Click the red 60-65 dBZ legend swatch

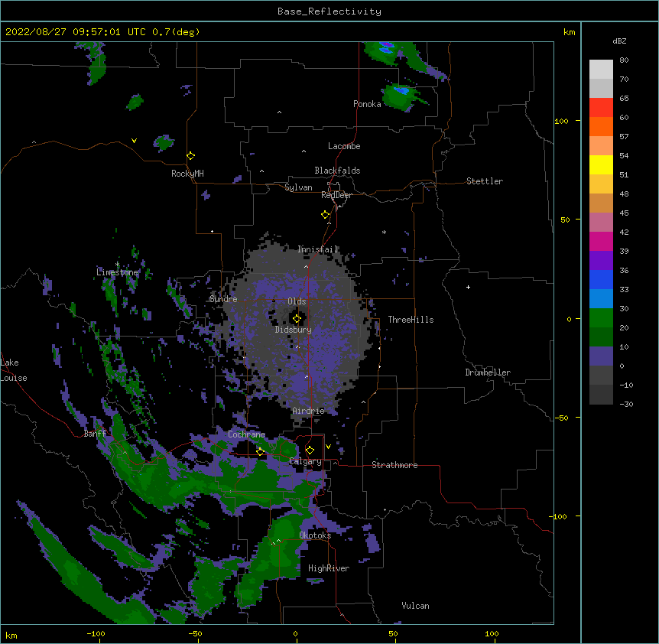tap(601, 108)
